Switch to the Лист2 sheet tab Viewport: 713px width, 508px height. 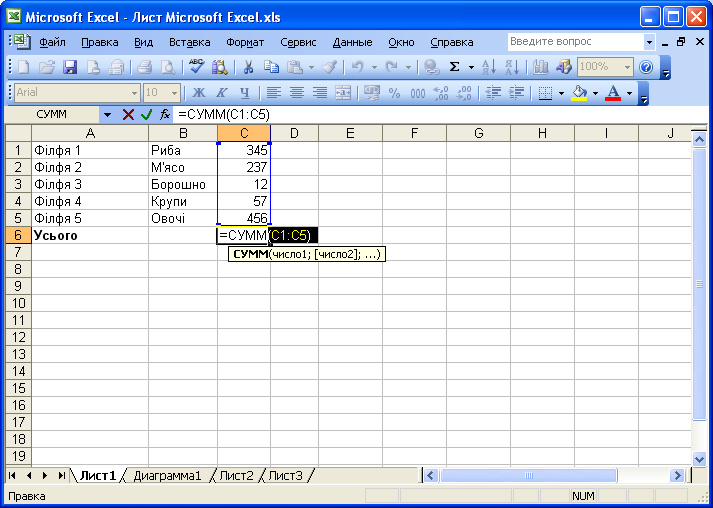[236, 476]
